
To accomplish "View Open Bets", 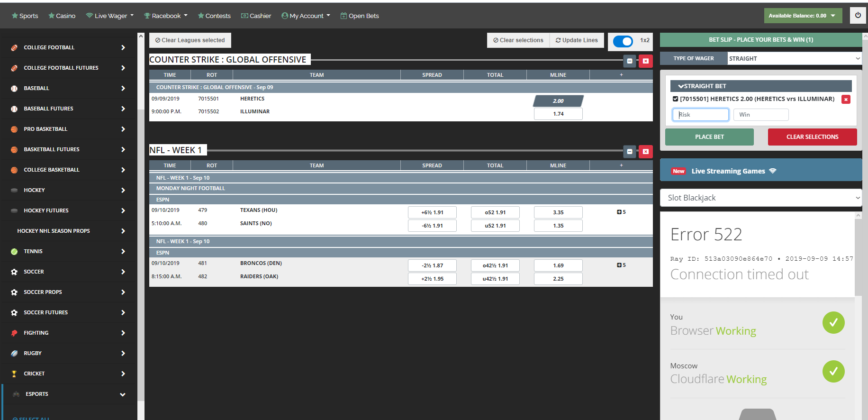I will coord(360,16).
